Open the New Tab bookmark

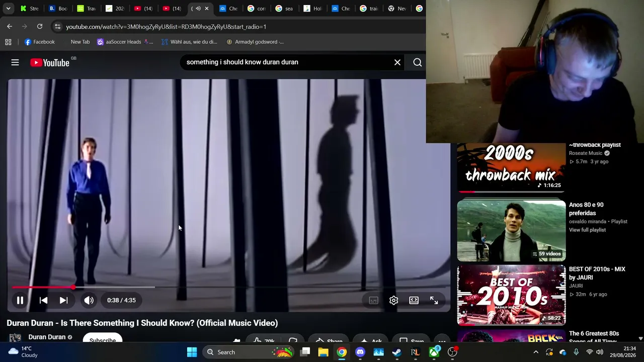pyautogui.click(x=80, y=42)
